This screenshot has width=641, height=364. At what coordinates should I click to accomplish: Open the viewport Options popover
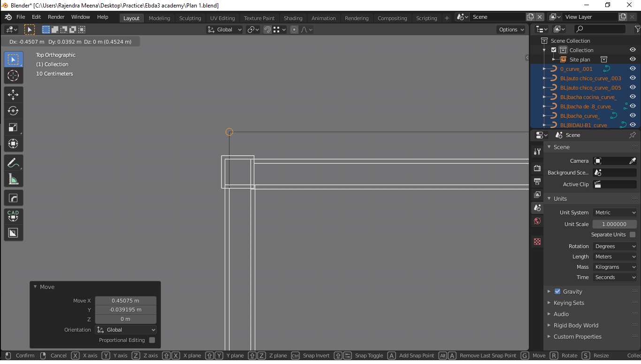click(511, 30)
